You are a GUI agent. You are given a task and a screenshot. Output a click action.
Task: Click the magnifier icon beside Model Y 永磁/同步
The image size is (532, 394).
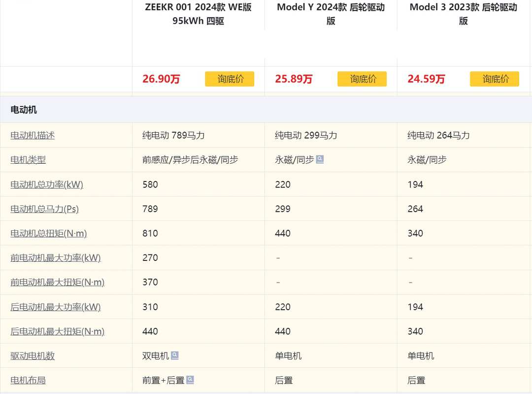320,159
